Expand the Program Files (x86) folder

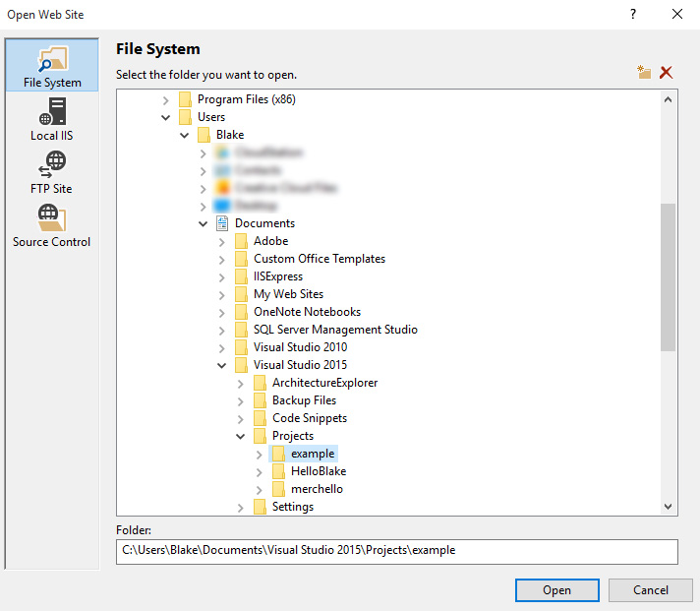pos(166,99)
